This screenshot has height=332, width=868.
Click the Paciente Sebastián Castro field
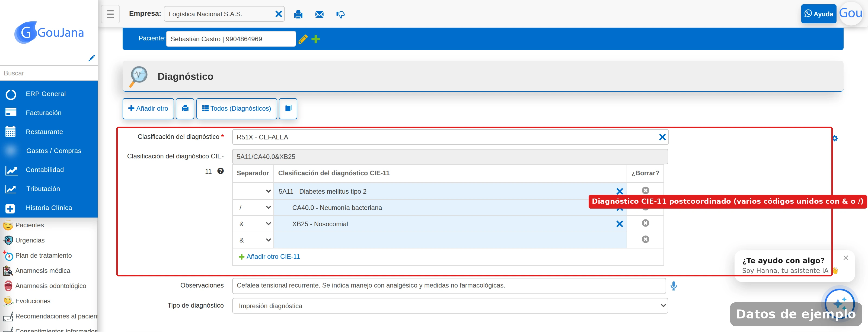coord(231,39)
